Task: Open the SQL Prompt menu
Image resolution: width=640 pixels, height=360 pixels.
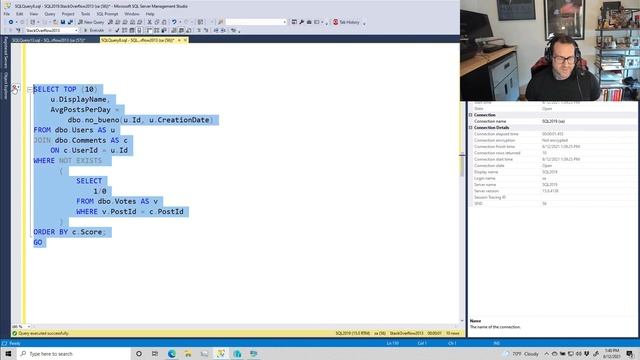Action: click(x=107, y=14)
